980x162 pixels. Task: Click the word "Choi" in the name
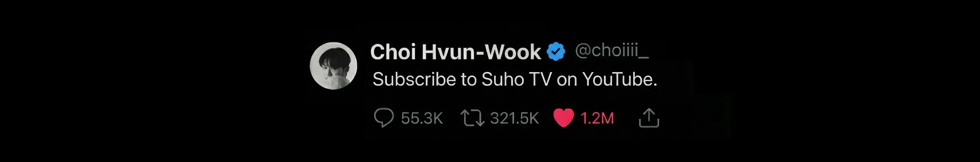pyautogui.click(x=393, y=52)
